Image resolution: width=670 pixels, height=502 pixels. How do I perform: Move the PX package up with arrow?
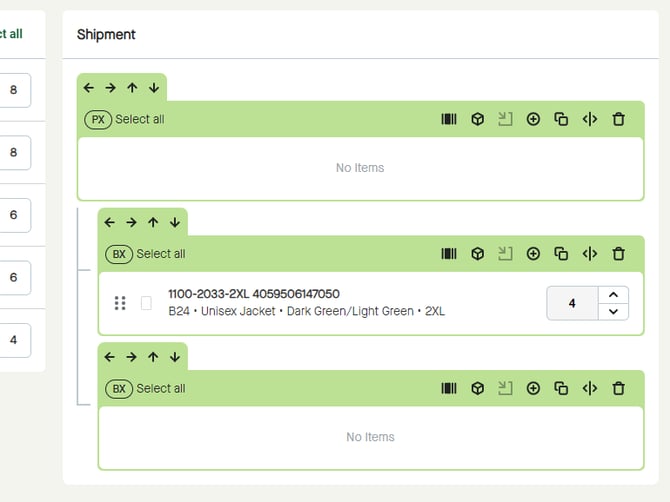pos(132,88)
